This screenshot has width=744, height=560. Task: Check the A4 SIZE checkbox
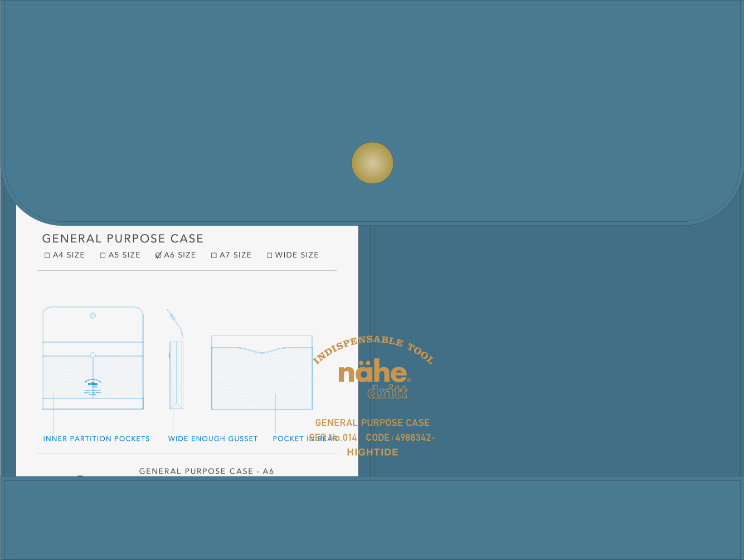(x=47, y=255)
